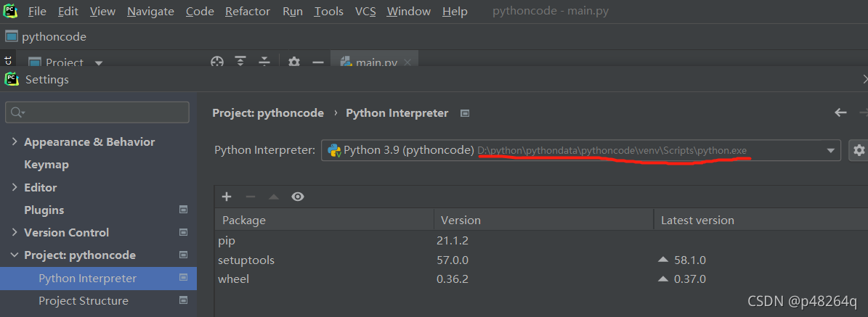Click project-level icon beside Project Structure
Image resolution: width=868 pixels, height=317 pixels.
(184, 301)
